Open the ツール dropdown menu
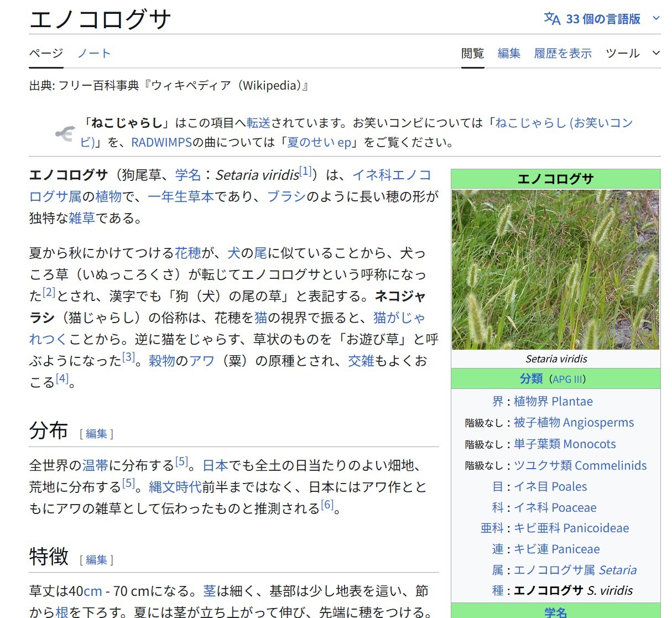 632,53
